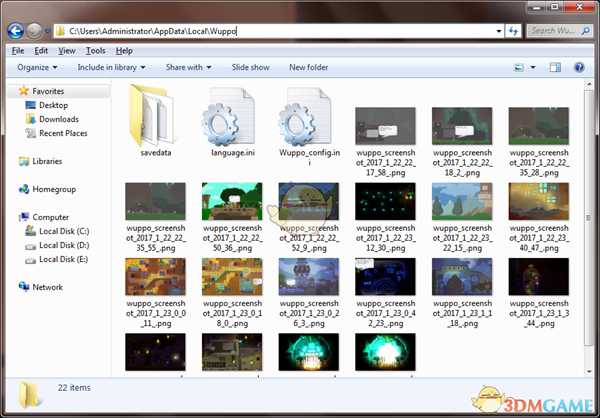
Task: Expand the Share with dropdown
Action: [188, 67]
